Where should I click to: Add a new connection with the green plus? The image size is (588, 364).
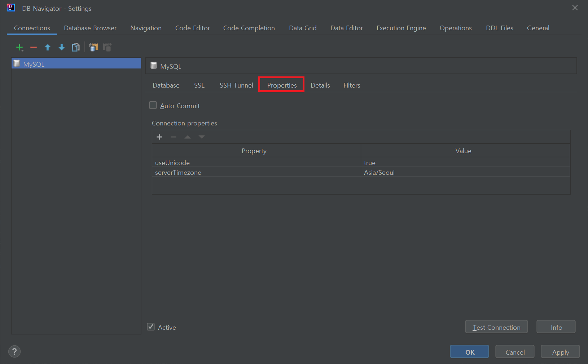pos(19,47)
